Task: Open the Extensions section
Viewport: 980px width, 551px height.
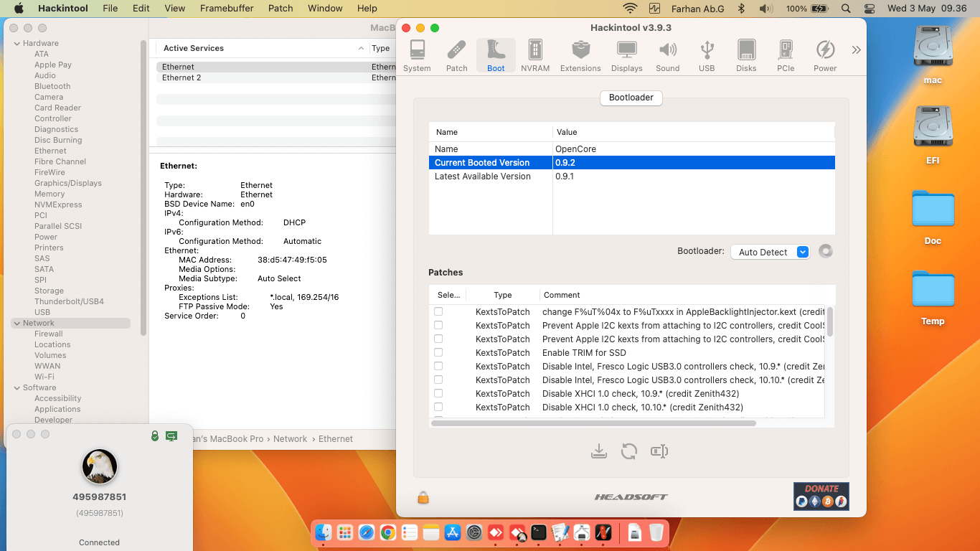Action: [x=580, y=55]
